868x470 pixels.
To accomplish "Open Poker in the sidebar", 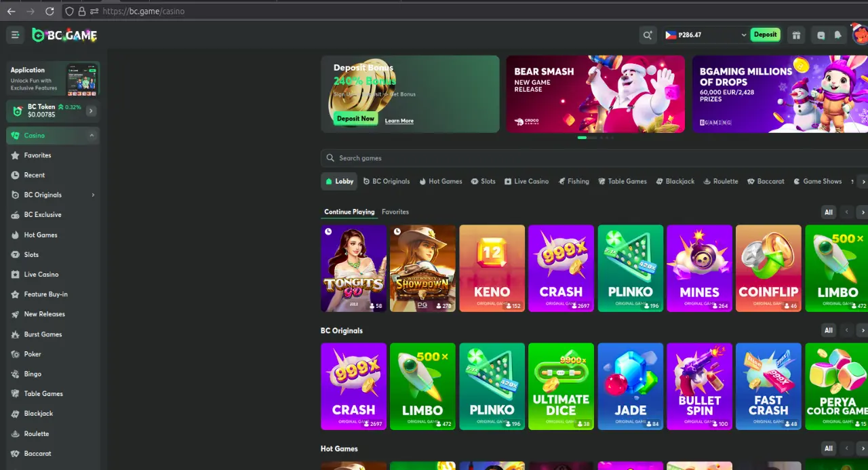I will point(53,354).
